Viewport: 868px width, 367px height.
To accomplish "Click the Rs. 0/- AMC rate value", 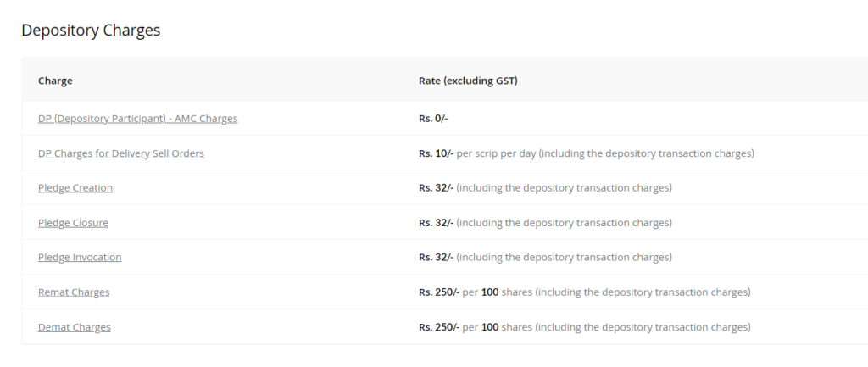I will click(433, 119).
